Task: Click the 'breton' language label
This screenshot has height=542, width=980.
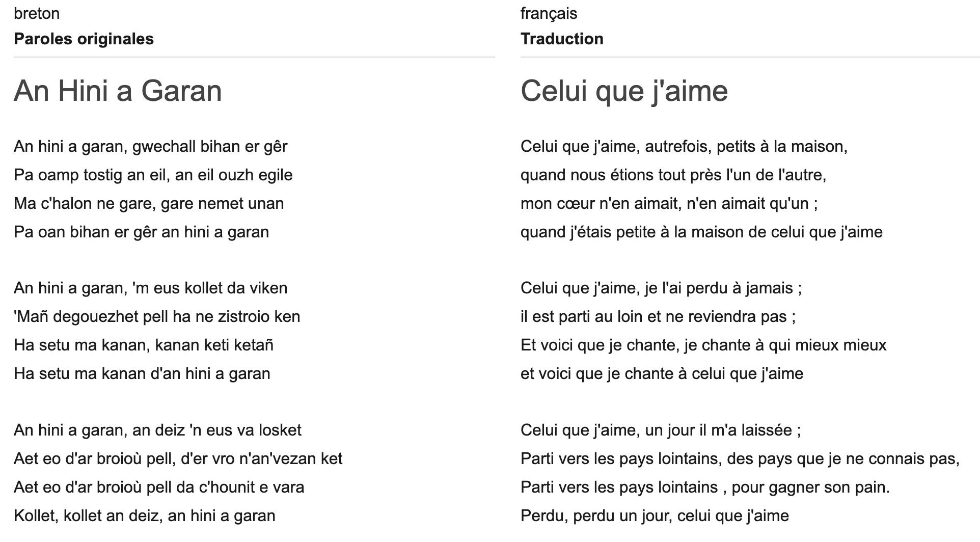Action: pyautogui.click(x=37, y=13)
